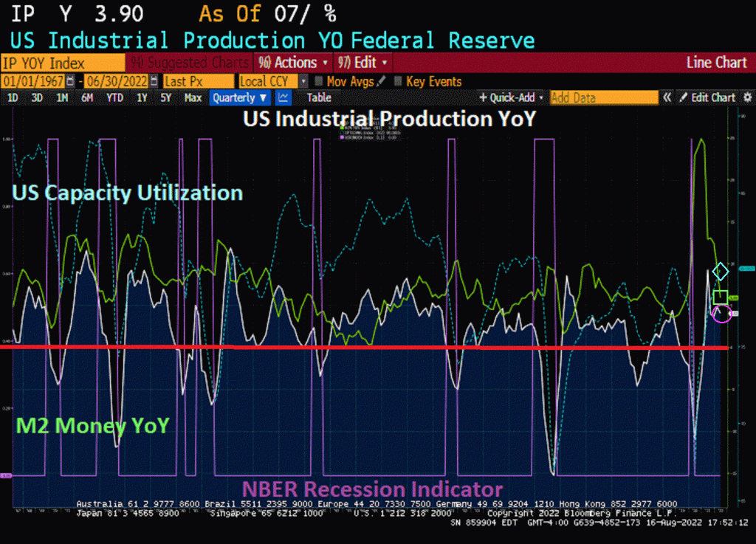Click the green square marker on chart
The height and width of the screenshot is (544, 756).
coord(721,297)
